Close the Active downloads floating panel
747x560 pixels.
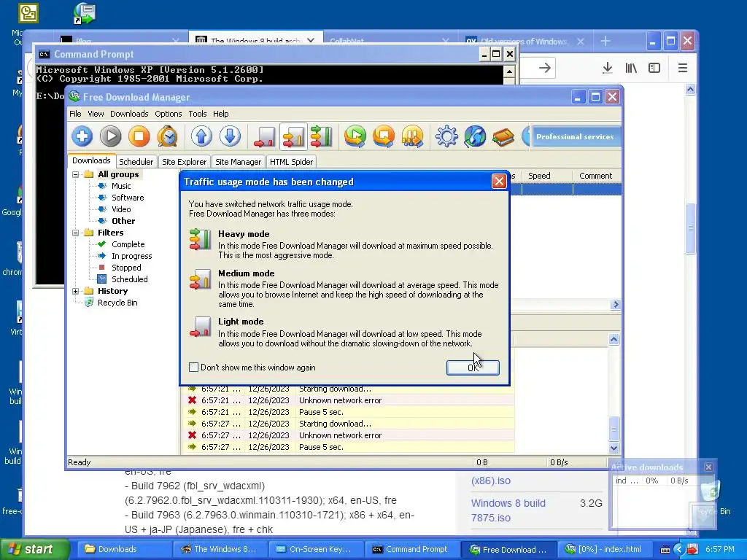[708, 467]
